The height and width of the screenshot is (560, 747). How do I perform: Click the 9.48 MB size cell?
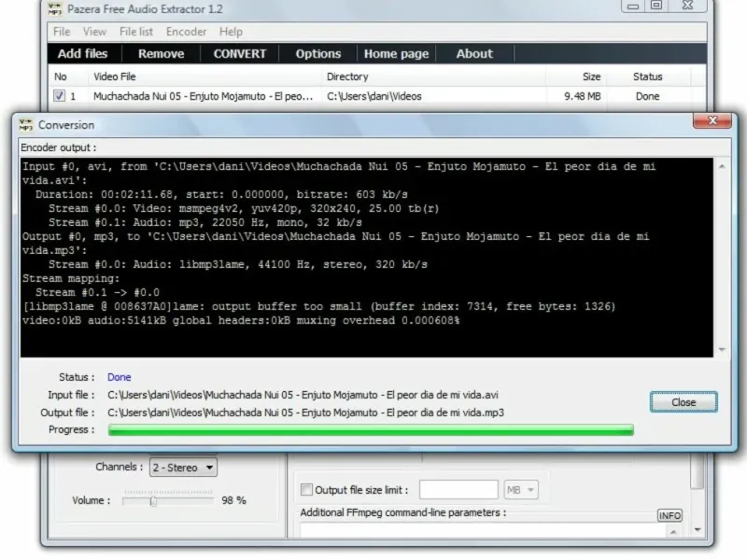point(582,96)
